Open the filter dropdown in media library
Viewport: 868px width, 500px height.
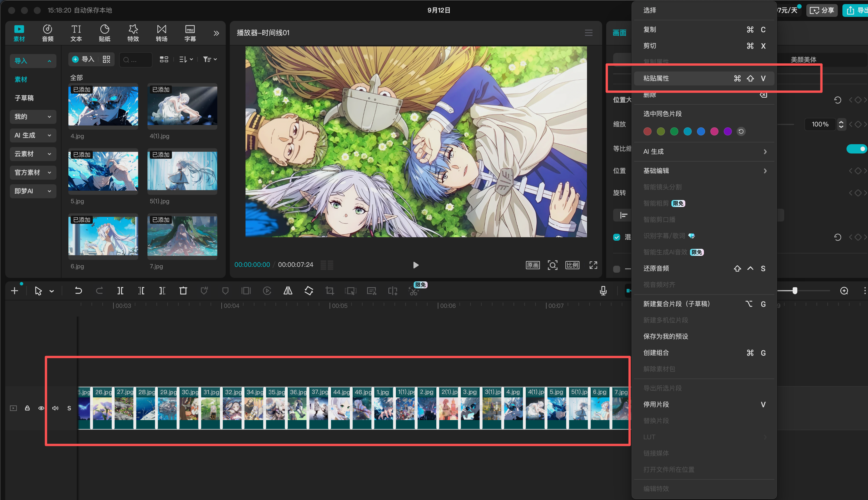210,59
